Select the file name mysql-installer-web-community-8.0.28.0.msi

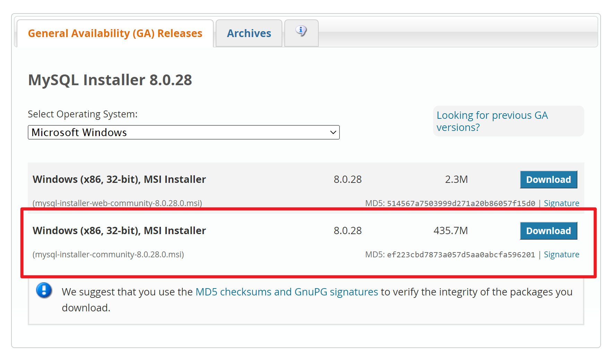click(117, 203)
